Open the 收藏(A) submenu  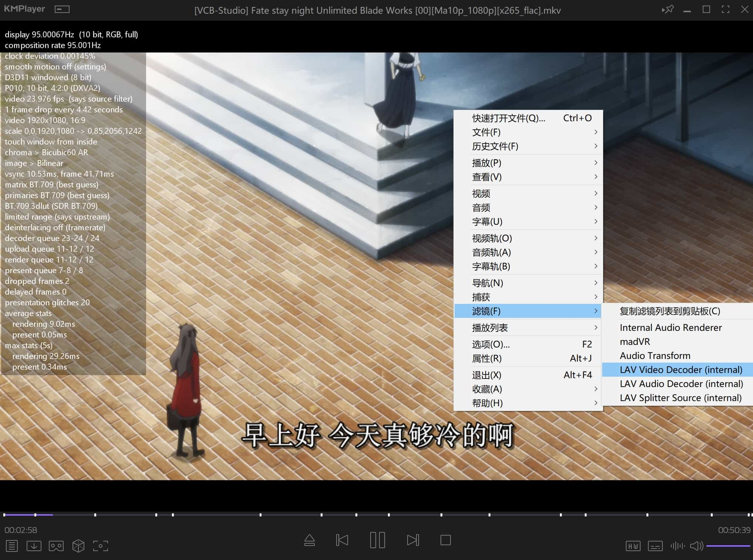click(x=529, y=389)
